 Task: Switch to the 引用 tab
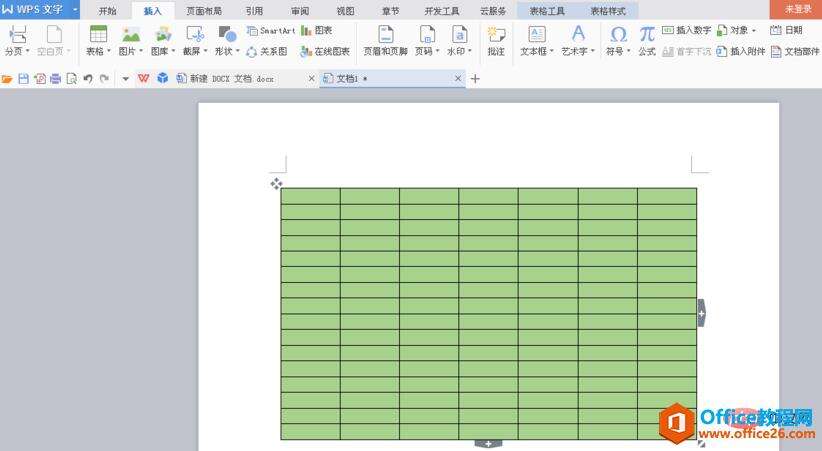(x=254, y=10)
